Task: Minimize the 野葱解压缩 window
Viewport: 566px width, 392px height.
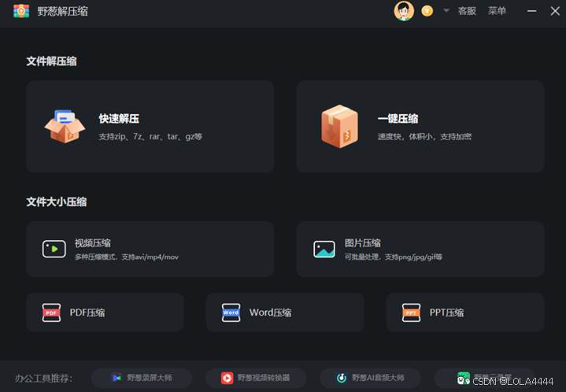Action: pyautogui.click(x=531, y=11)
